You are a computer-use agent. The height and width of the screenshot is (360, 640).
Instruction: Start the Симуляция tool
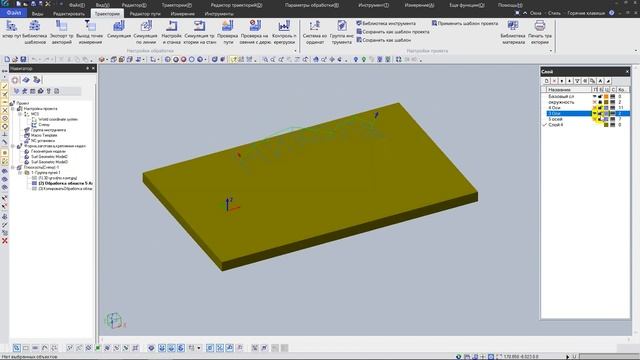119,29
